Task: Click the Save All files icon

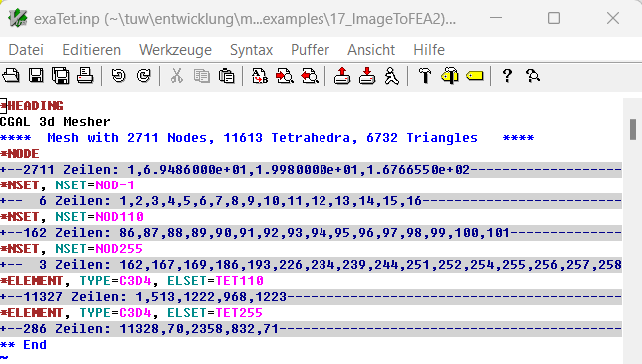Action: 61,76
